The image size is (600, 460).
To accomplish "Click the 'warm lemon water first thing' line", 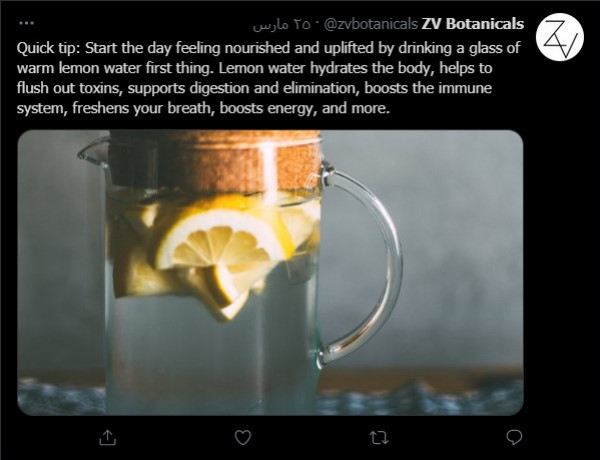I will click(254, 68).
